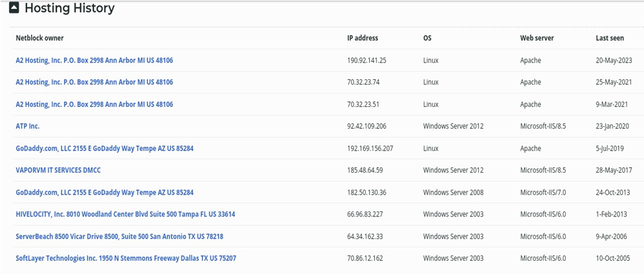Collapse the Hosting History section arrow
Image resolution: width=644 pixels, height=274 pixels.
[x=14, y=8]
